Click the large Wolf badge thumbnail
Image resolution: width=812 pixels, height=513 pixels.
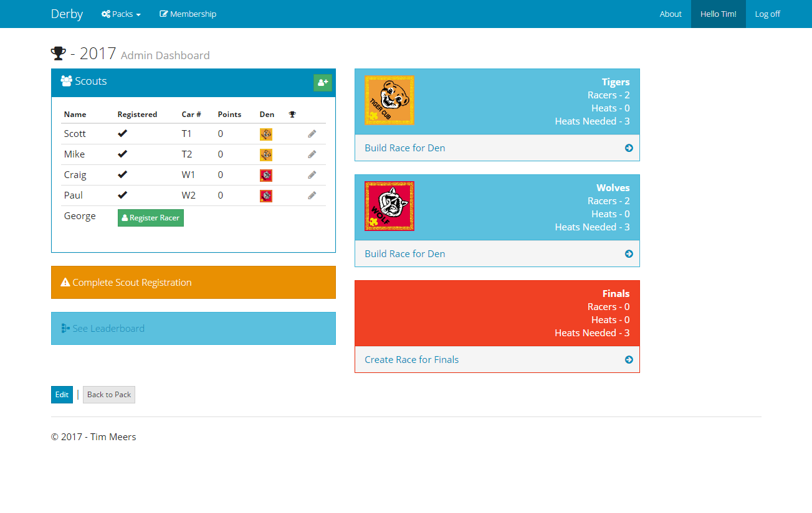tap(389, 206)
